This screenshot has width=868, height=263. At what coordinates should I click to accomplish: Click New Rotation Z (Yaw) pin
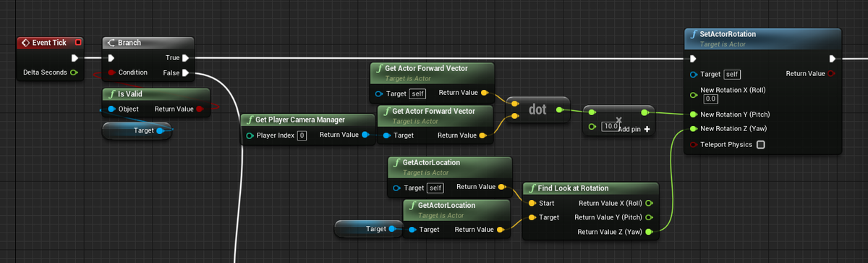tap(694, 129)
